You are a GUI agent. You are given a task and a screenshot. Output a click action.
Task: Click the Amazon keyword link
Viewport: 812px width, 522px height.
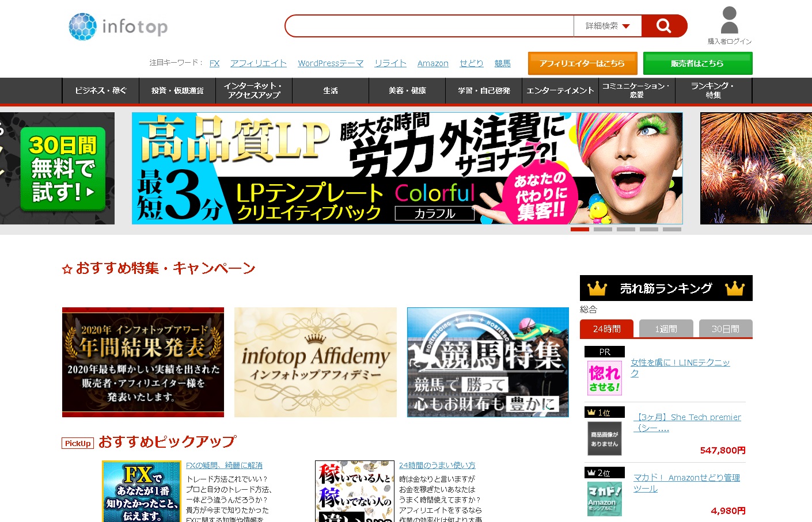click(433, 63)
